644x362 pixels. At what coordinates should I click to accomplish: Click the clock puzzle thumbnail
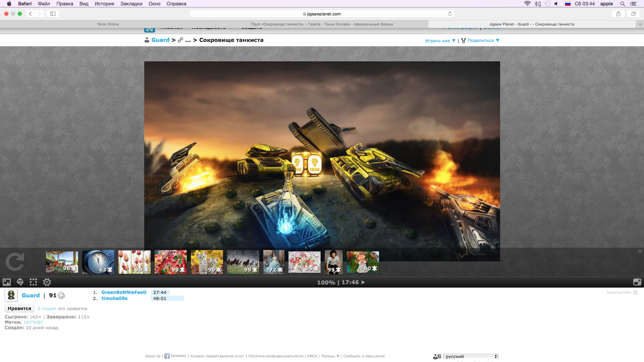pos(98,262)
